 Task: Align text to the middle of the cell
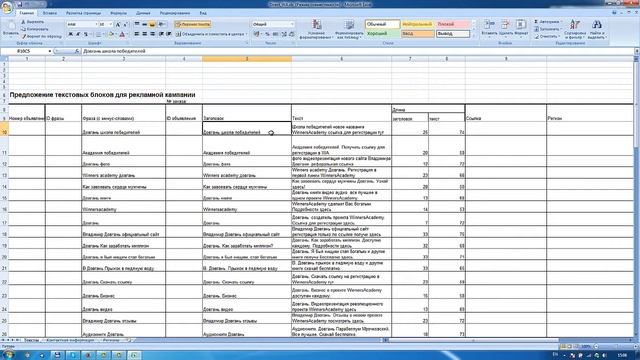[144, 24]
